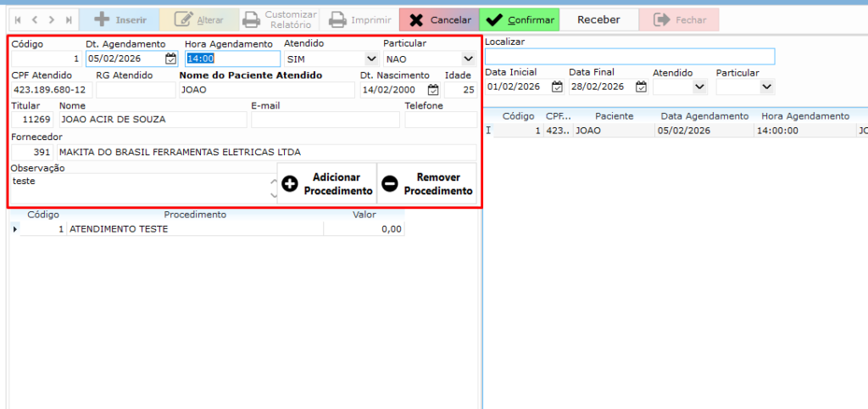Expand the Particular dropdown showing NAO
The image size is (868, 409).
pos(468,59)
